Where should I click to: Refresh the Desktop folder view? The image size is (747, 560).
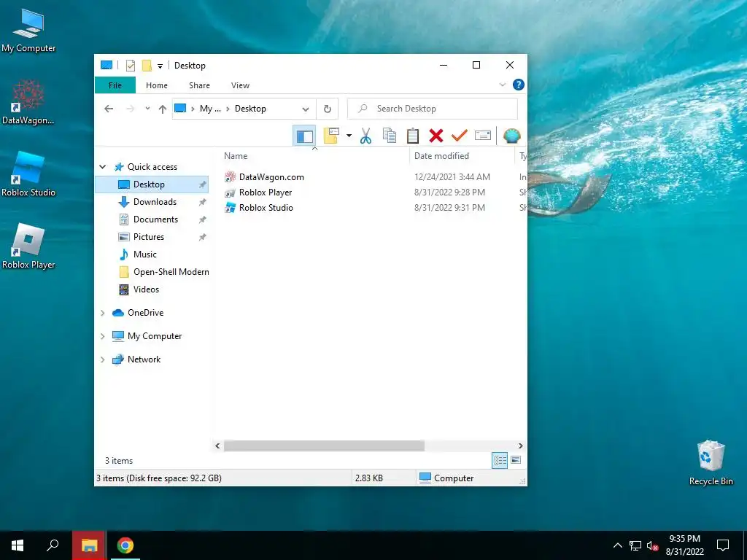[328, 109]
